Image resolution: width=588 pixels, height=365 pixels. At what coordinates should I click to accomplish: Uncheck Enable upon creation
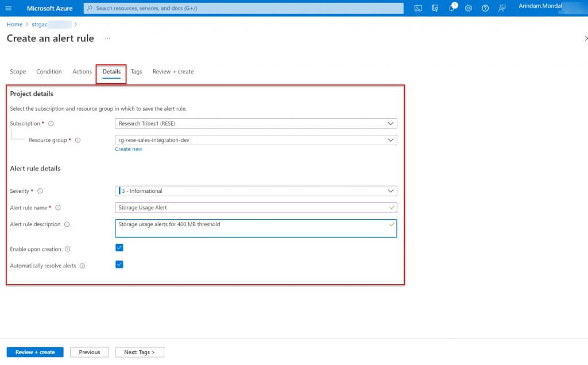119,248
